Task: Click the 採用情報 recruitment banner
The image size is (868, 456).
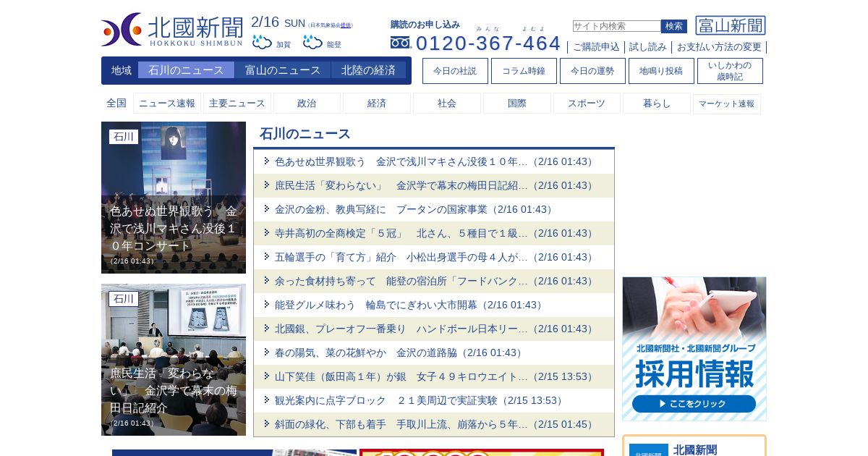Action: (694, 349)
